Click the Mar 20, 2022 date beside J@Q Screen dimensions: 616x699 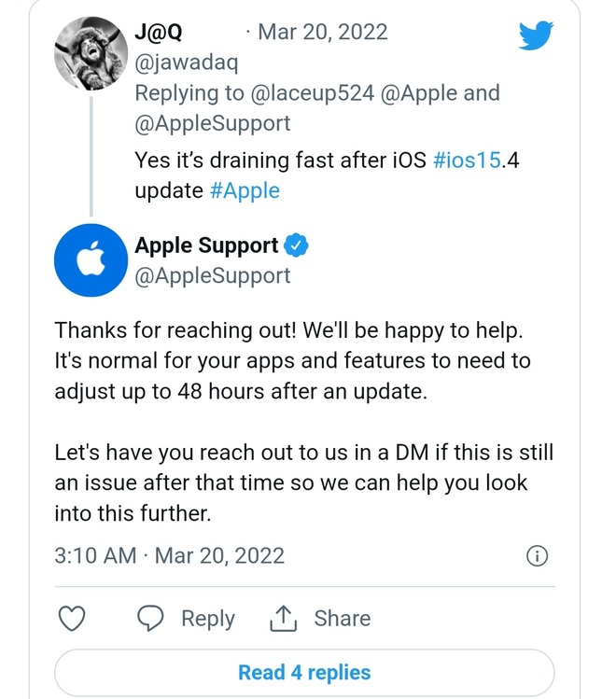[324, 33]
